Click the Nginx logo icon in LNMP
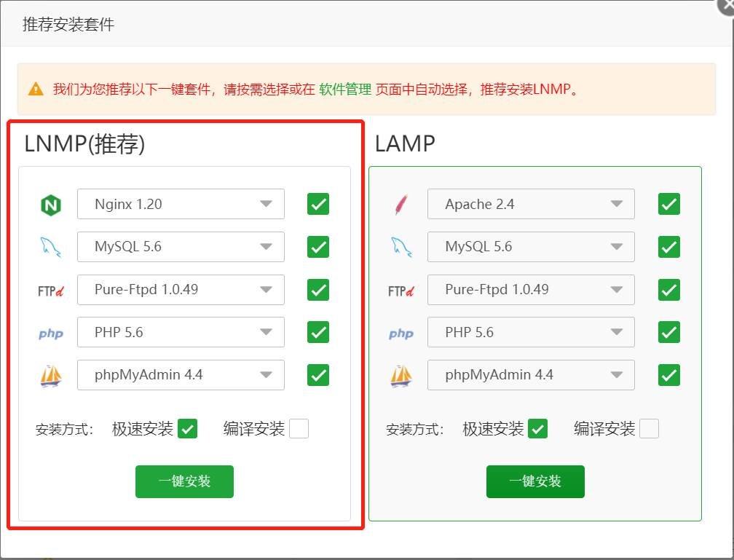The width and height of the screenshot is (734, 560). 51,205
